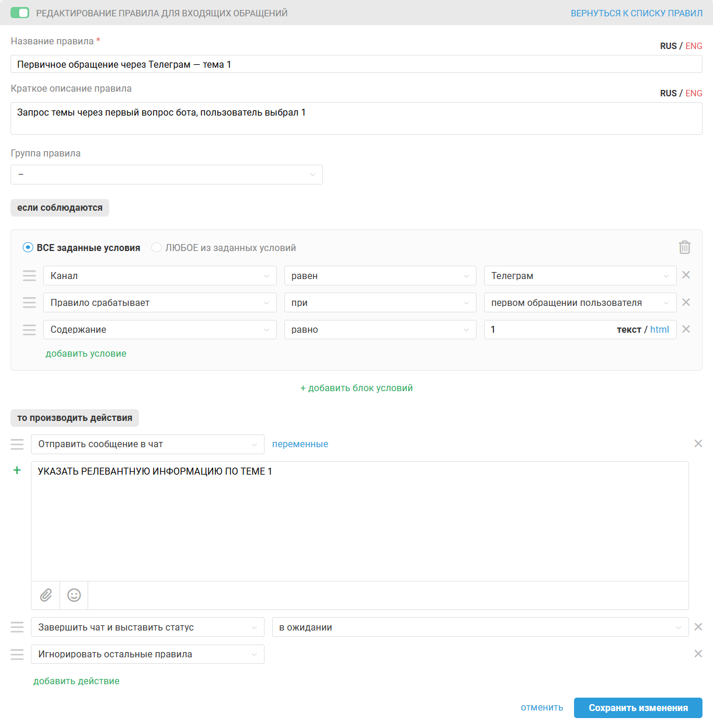The width and height of the screenshot is (713, 728).
Task: Select ВСЕ заданные условия radio button
Action: [x=28, y=248]
